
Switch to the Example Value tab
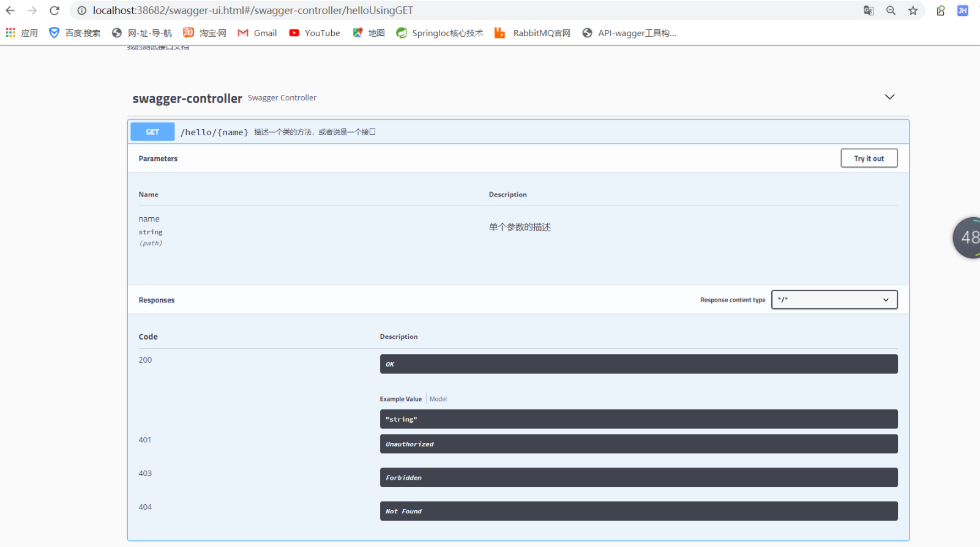coord(401,399)
